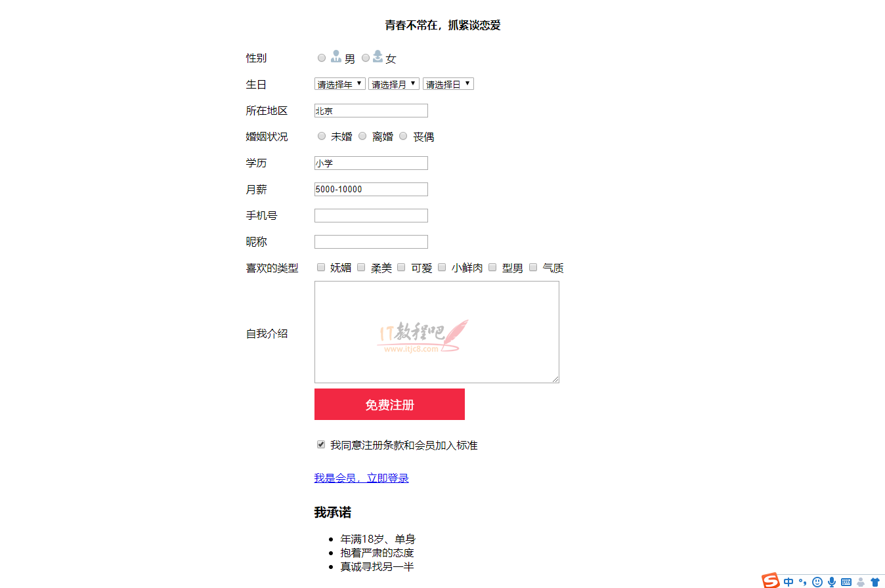Open the 请选择年 year dropdown
This screenshot has width=885, height=588.
tap(340, 84)
